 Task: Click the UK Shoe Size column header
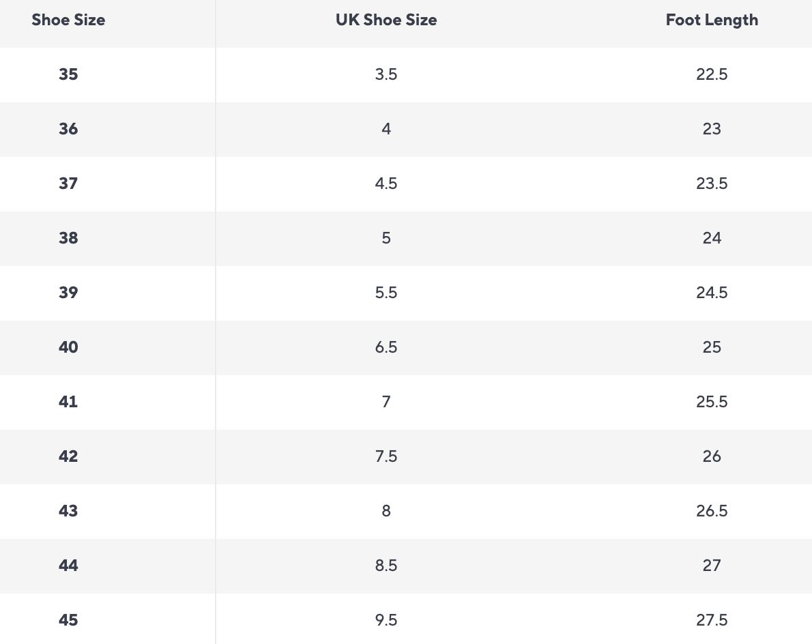386,20
